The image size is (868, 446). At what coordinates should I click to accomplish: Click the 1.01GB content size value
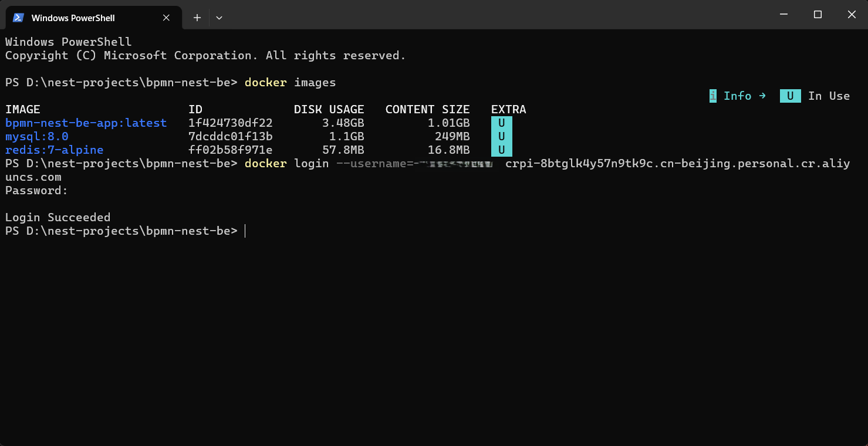pos(449,123)
